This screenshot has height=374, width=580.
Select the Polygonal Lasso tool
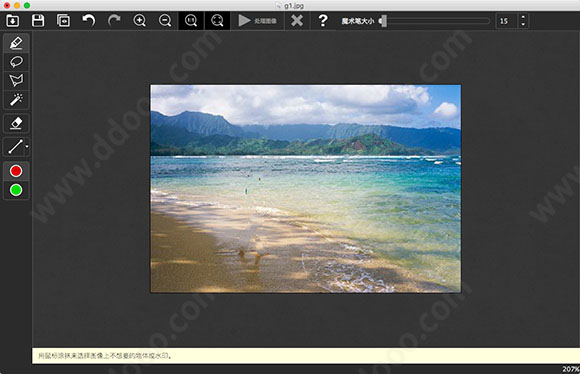16,80
